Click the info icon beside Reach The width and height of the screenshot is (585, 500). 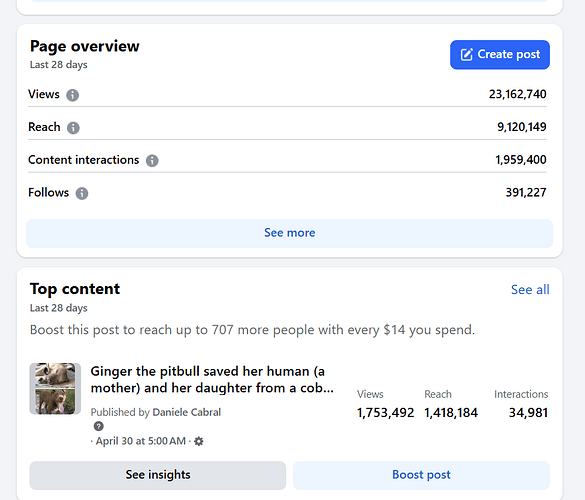73,128
